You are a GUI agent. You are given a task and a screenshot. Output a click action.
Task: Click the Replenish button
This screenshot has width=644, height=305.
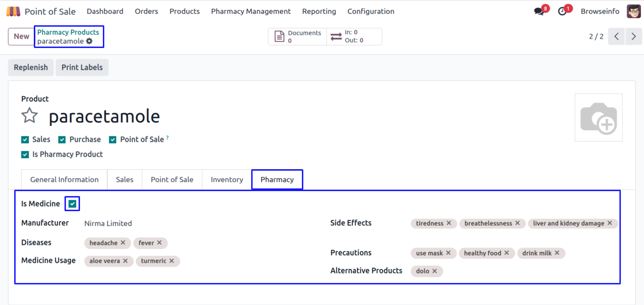point(31,67)
